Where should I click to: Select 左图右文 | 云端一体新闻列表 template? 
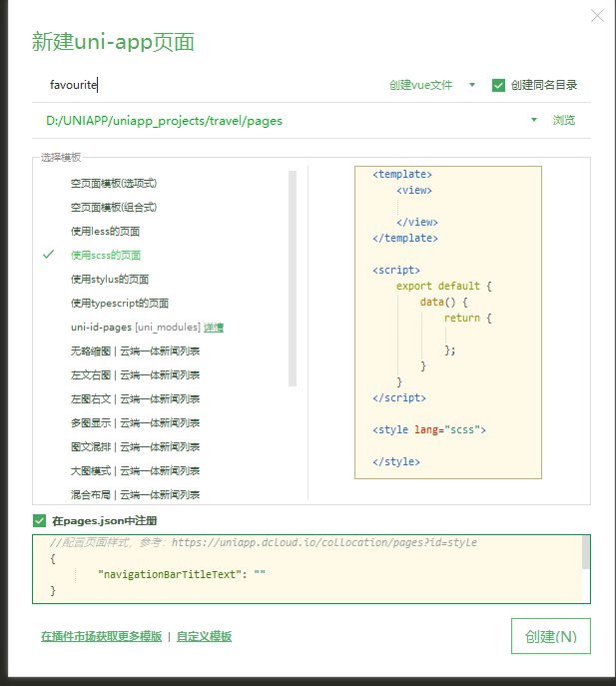click(x=135, y=399)
